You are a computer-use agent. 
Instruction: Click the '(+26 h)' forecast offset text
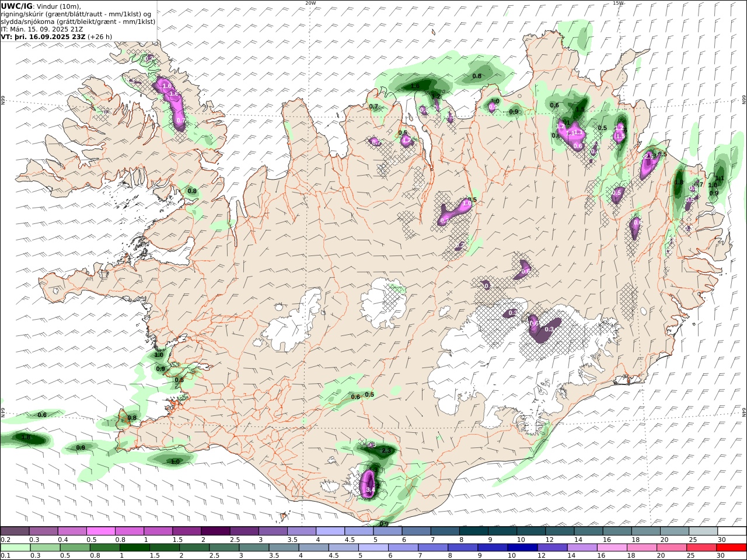click(100, 36)
